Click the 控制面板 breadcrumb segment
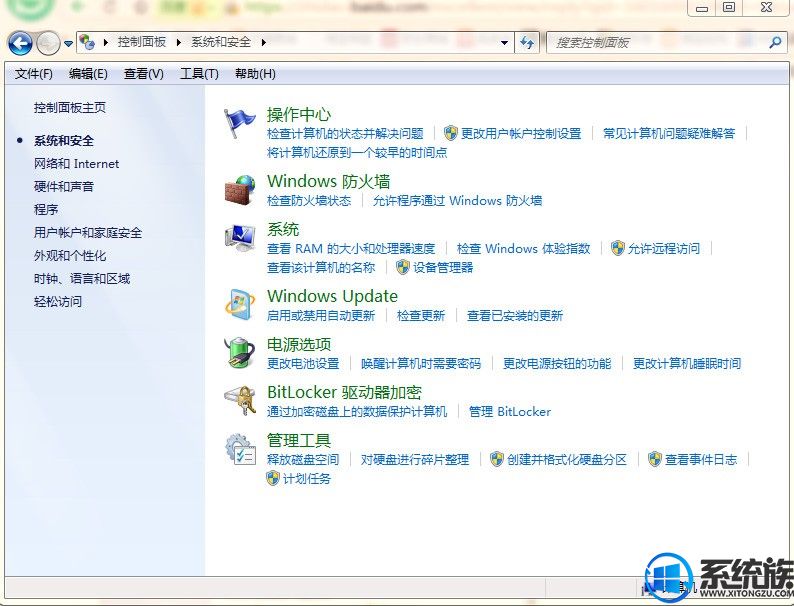 point(142,42)
